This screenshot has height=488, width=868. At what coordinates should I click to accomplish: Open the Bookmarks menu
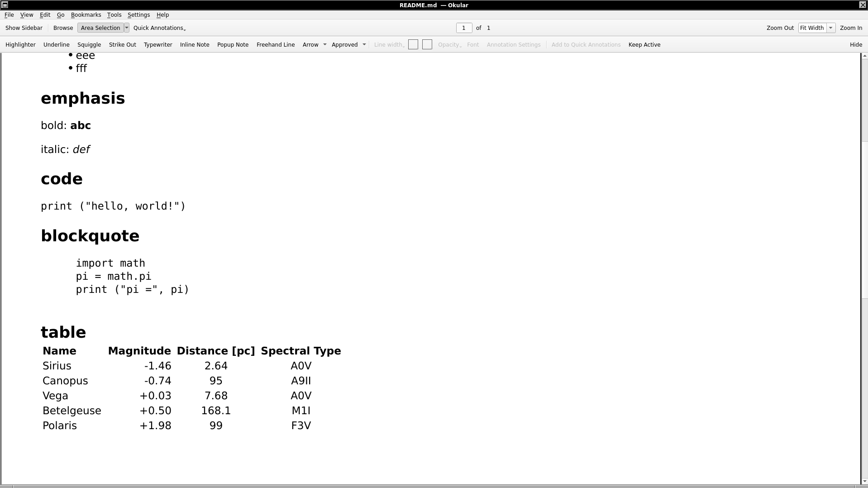click(x=86, y=15)
